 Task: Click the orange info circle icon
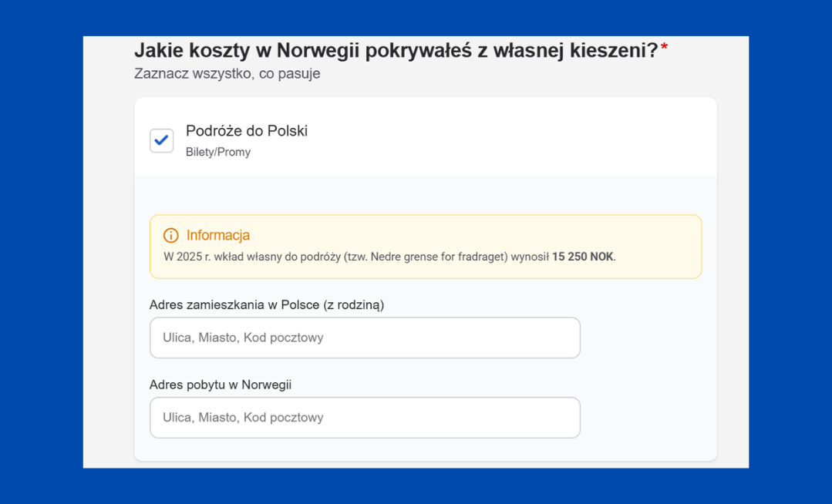click(171, 236)
